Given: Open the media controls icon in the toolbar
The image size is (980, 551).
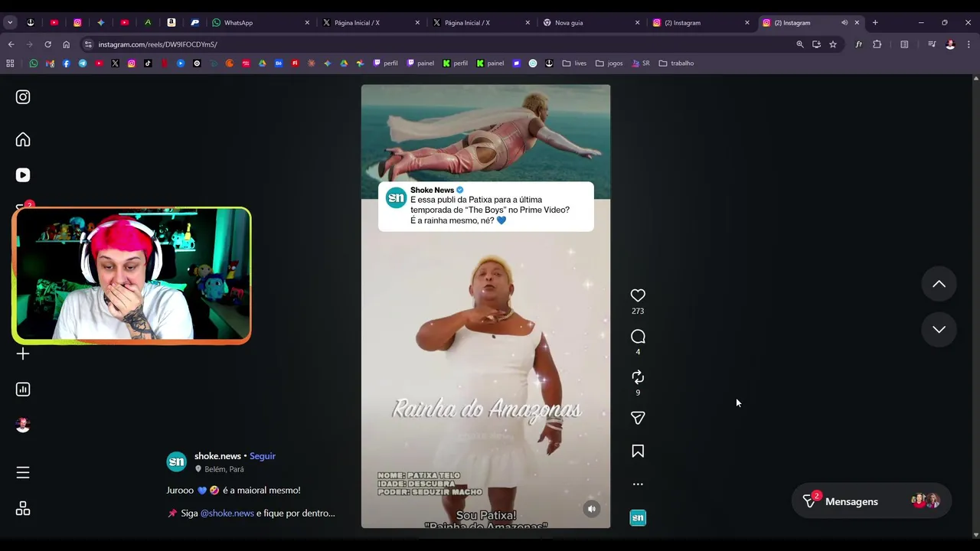Looking at the screenshot, I should [932, 44].
